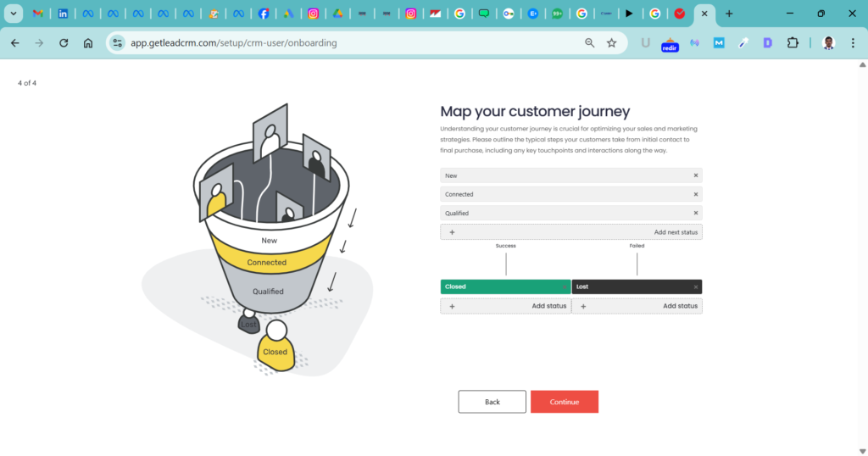Add status under Lost failed column

pos(637,306)
